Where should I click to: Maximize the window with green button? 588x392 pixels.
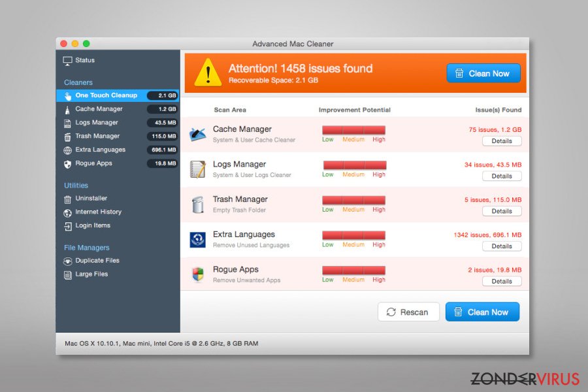(x=86, y=44)
